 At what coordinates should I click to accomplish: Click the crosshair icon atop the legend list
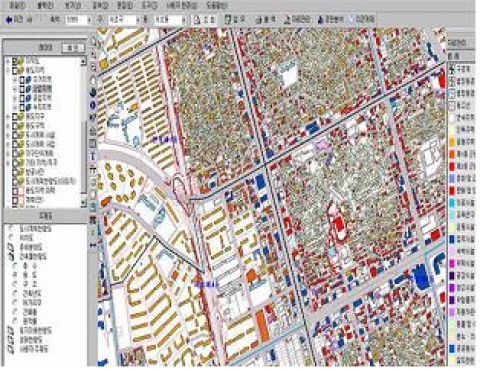pos(452,69)
